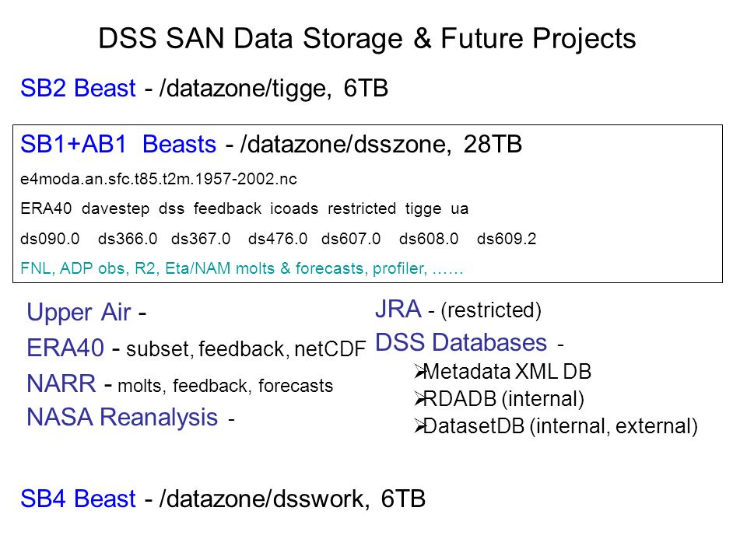Click the green FNL, ADP obs text line
Viewport: 747px width, 560px height.
click(241, 268)
